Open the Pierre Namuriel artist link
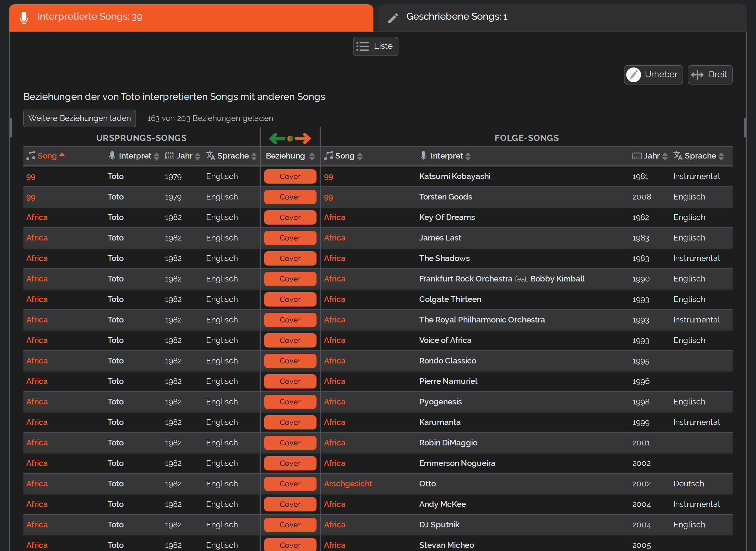Image resolution: width=756 pixels, height=551 pixels. [x=448, y=382]
